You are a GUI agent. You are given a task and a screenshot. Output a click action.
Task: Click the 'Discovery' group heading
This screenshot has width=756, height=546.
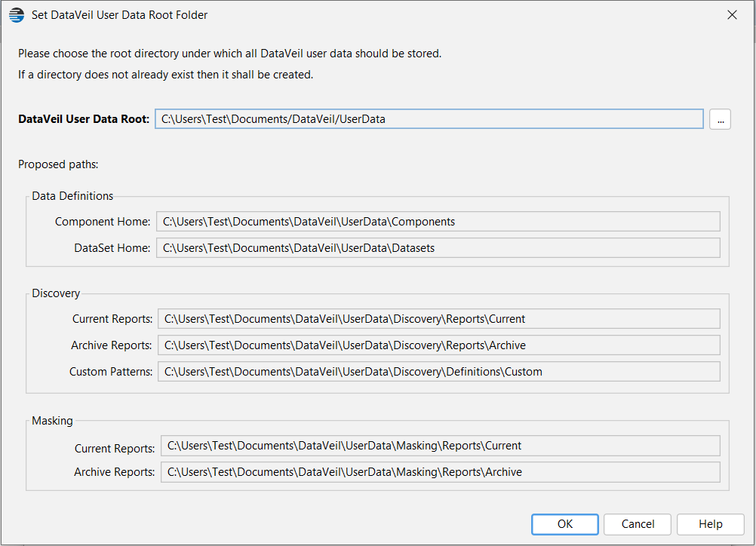(x=56, y=293)
